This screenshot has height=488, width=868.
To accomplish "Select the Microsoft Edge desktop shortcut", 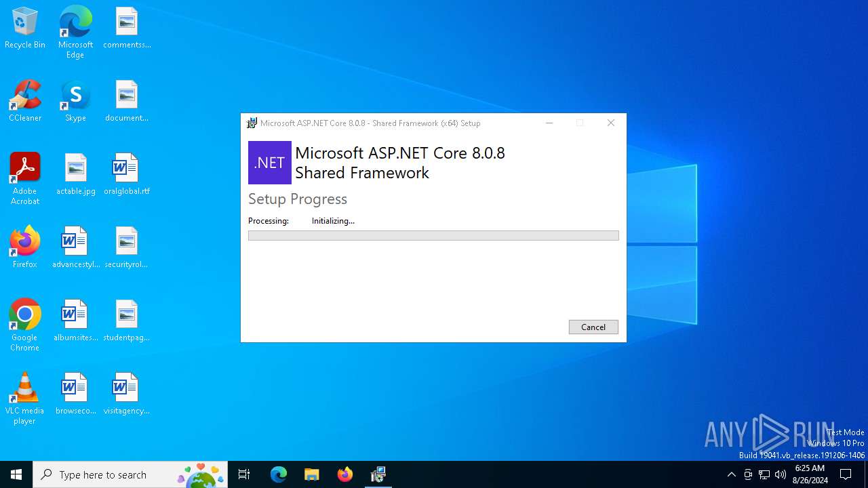I will (75, 33).
